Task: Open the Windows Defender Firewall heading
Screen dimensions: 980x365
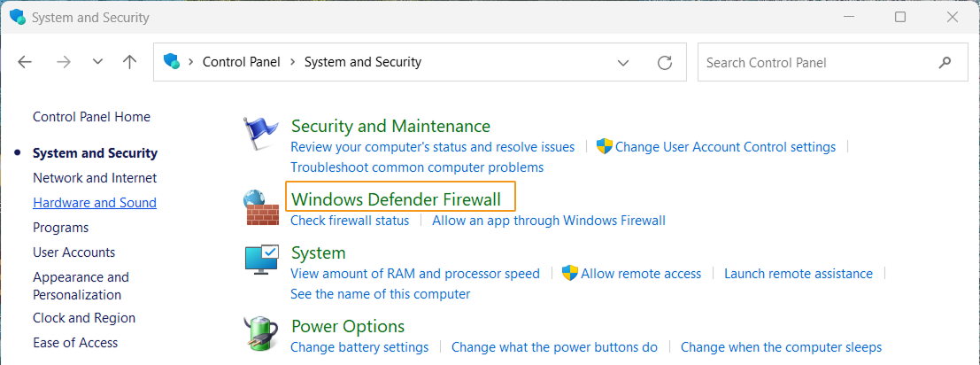Action: [396, 198]
